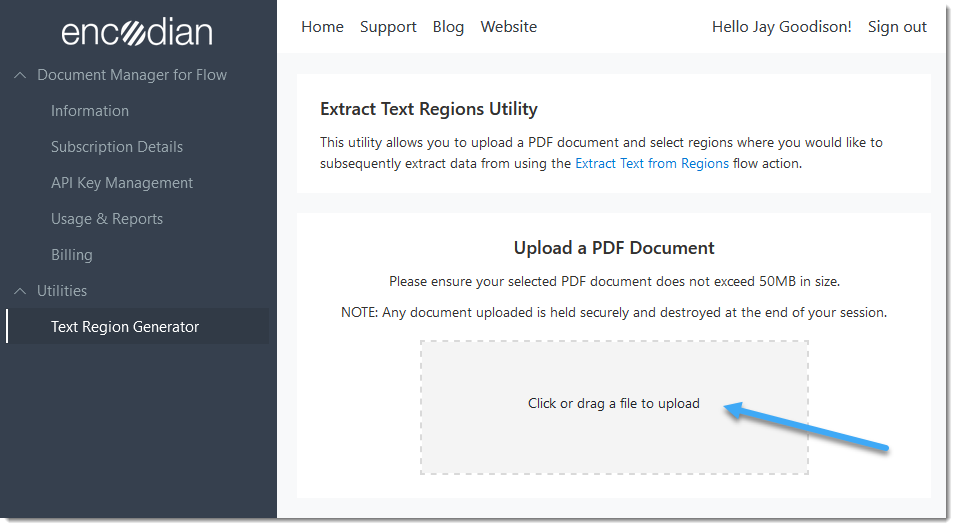Open Subscription Details in sidebar
The width and height of the screenshot is (956, 528).
pyautogui.click(x=116, y=147)
